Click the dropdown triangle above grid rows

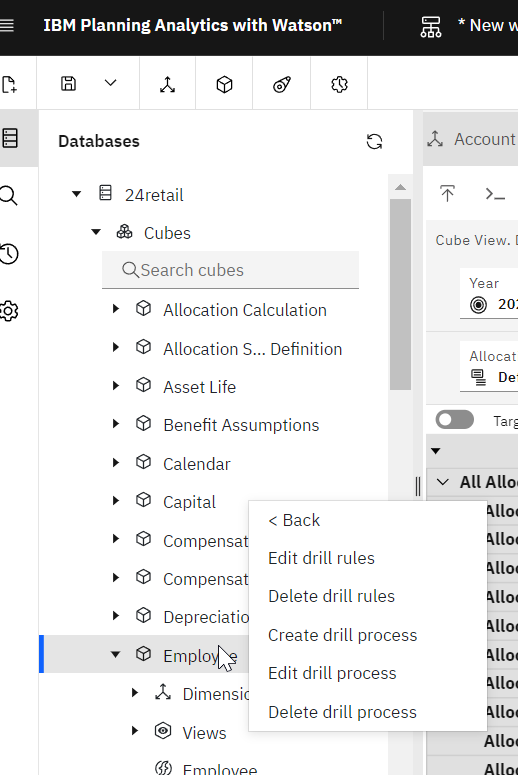point(435,451)
